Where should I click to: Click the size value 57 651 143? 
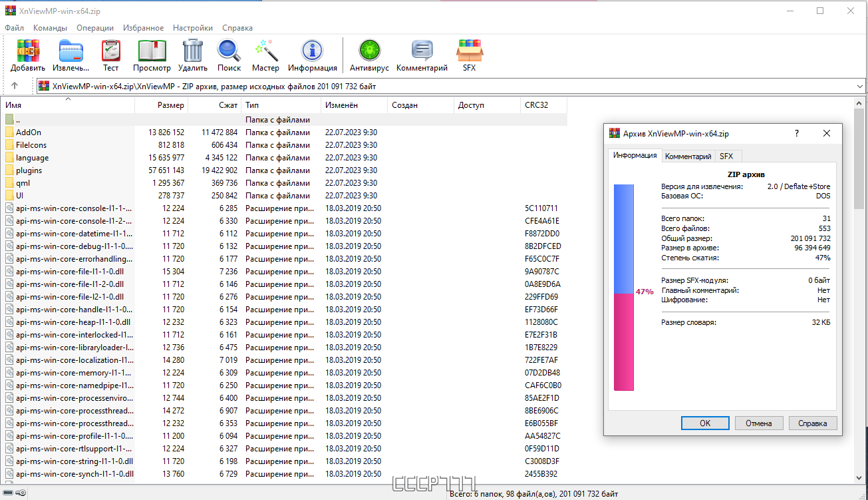(x=166, y=170)
